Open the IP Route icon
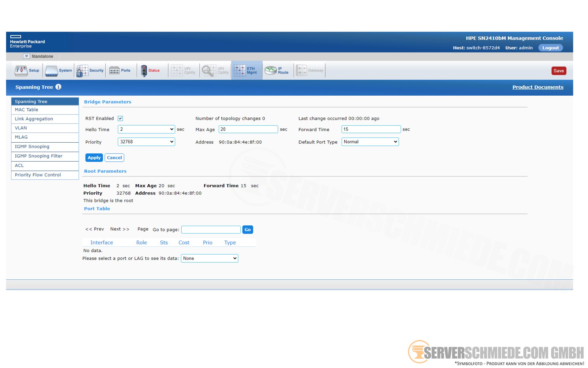The image size is (588, 368). pos(270,71)
